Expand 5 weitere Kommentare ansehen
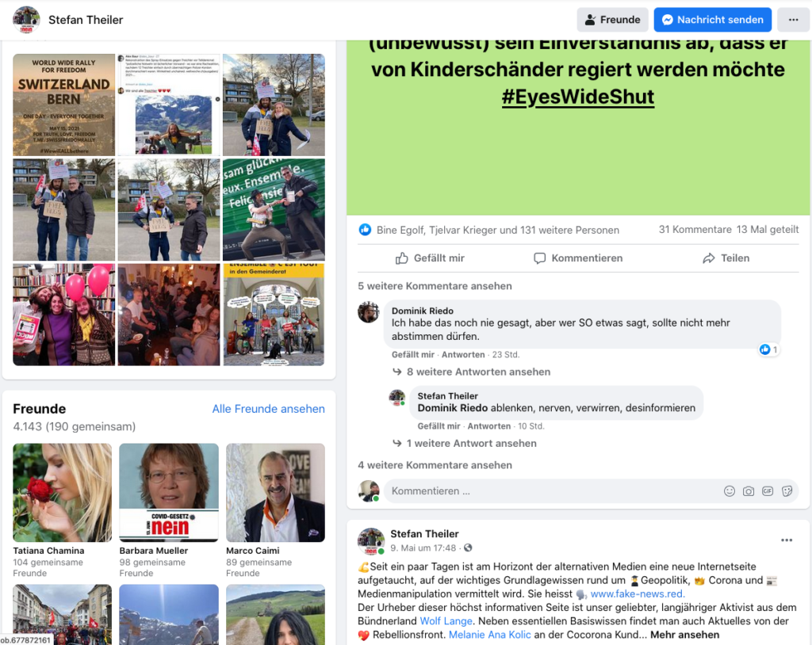This screenshot has height=645, width=812. pos(435,286)
